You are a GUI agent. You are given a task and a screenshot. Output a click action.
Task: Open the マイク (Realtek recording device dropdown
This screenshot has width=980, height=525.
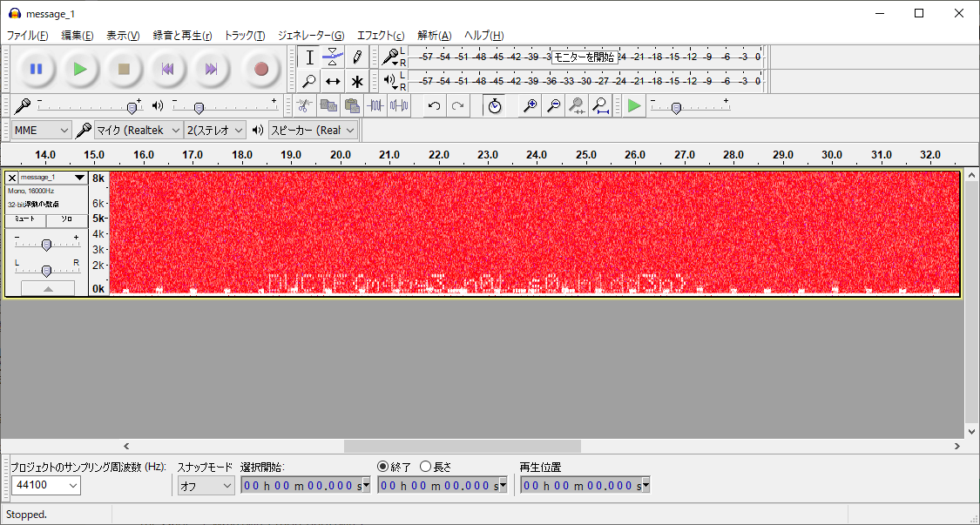(139, 130)
